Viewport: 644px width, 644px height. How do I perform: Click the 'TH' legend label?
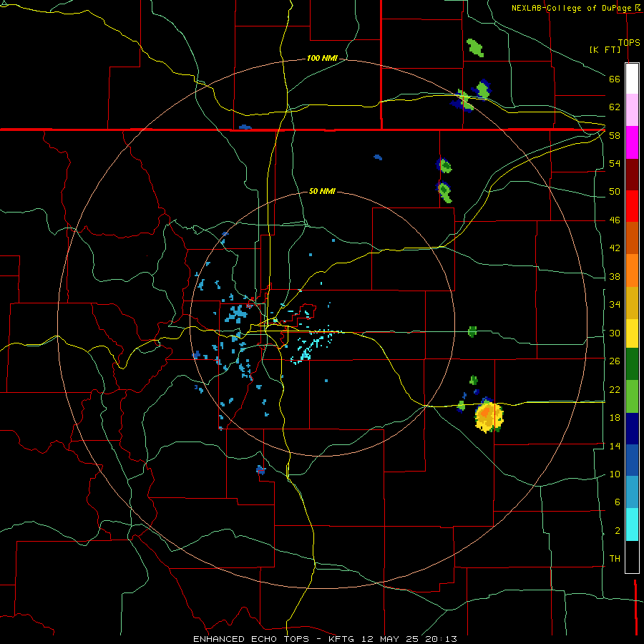615,559
